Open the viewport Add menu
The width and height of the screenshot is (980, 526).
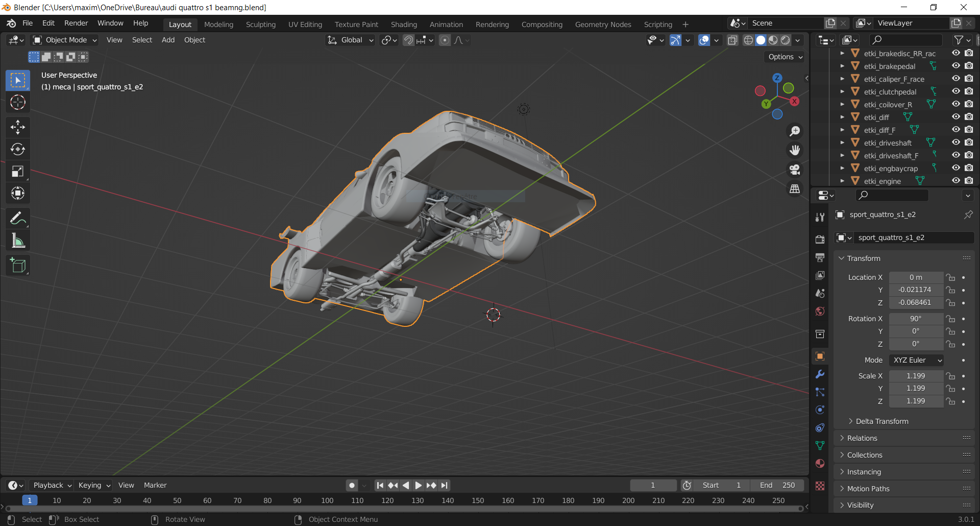pyautogui.click(x=168, y=40)
